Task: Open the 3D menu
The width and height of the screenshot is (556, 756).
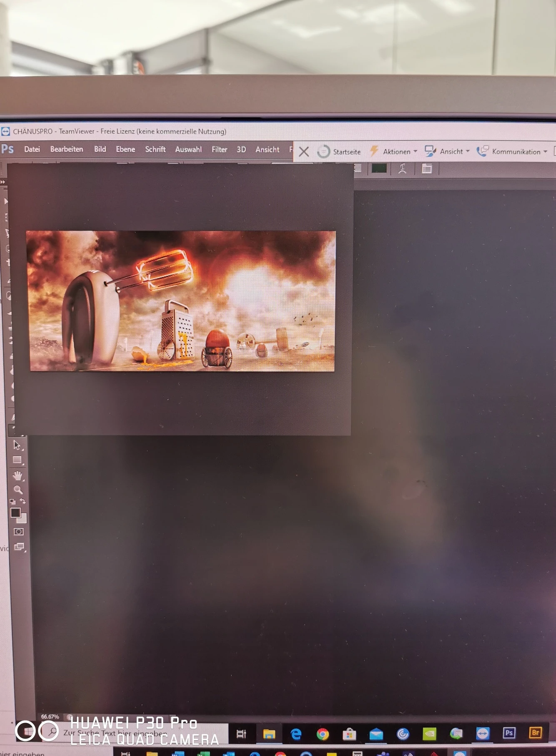Action: coord(241,149)
